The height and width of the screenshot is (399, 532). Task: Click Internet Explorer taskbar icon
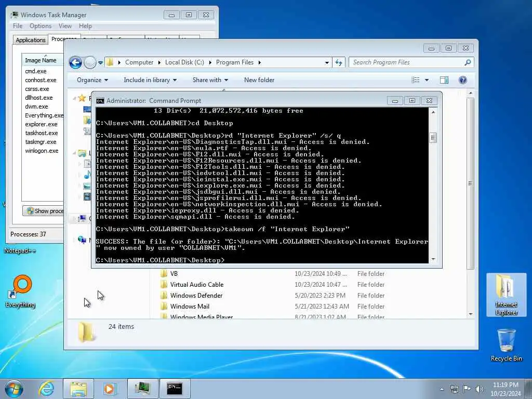click(46, 389)
